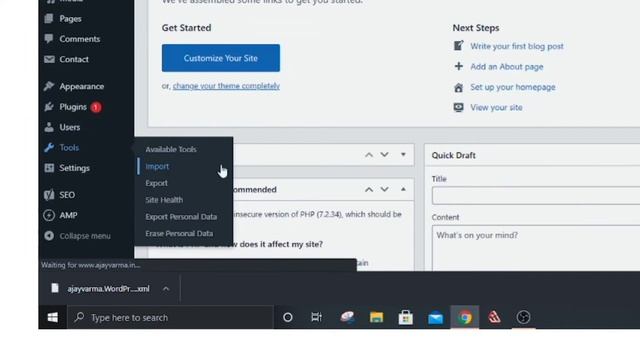
Task: Click the home icon beside homepage link
Action: tap(458, 87)
